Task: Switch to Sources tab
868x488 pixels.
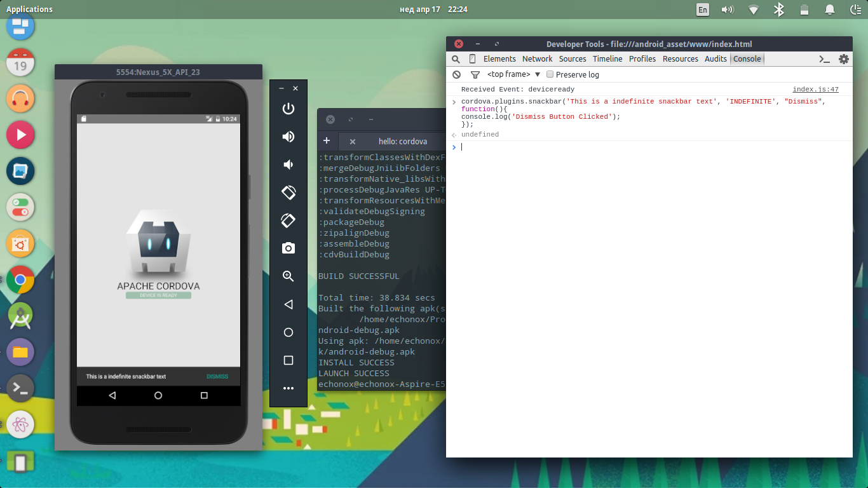Action: tap(573, 59)
